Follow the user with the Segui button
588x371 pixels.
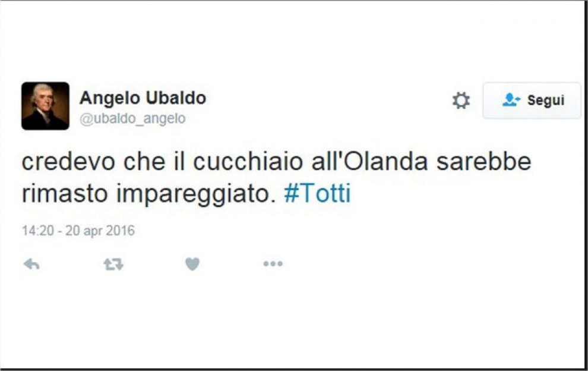coord(532,100)
